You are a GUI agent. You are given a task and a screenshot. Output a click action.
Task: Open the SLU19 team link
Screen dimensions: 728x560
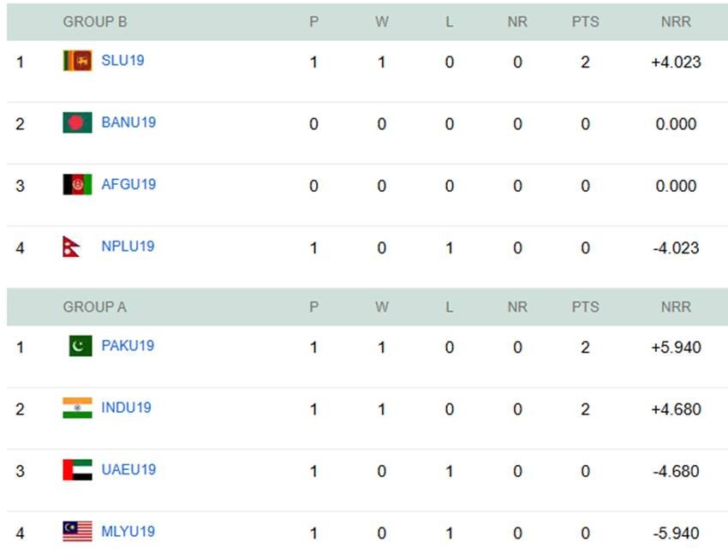tap(122, 61)
